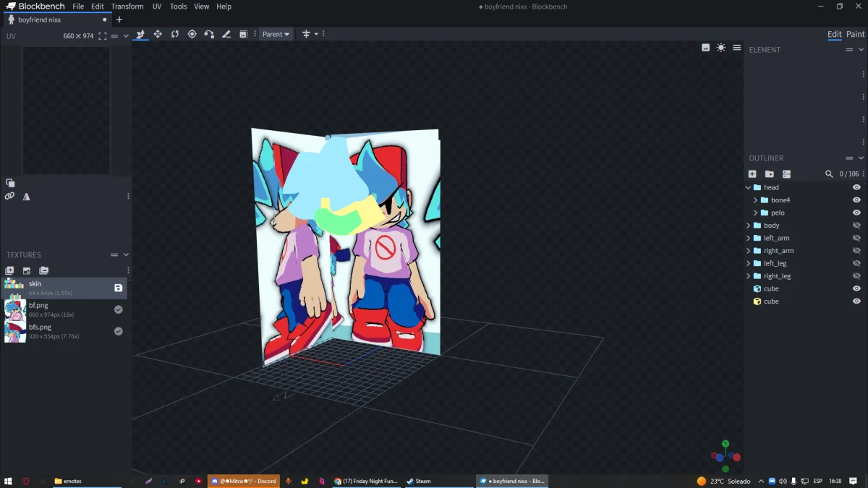This screenshot has height=488, width=868.
Task: Select the skin texture
Action: point(64,288)
